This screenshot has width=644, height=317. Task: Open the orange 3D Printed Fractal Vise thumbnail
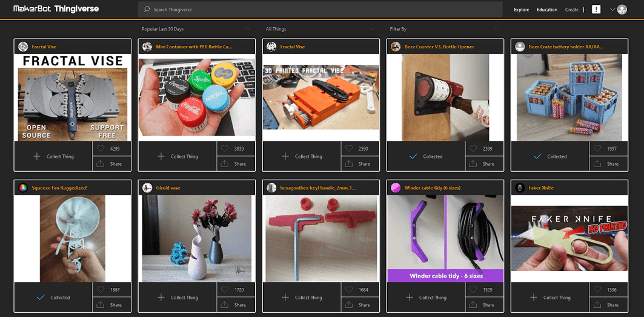coord(320,97)
